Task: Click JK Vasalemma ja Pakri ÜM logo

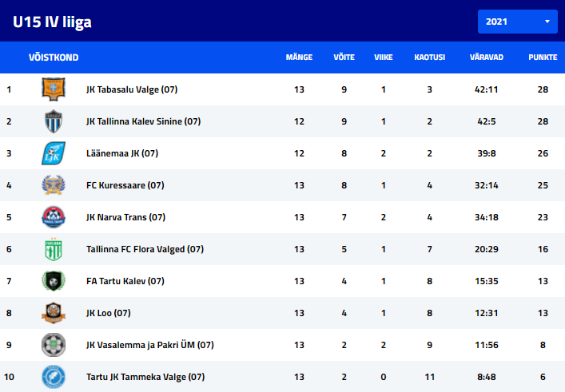Action: click(54, 345)
